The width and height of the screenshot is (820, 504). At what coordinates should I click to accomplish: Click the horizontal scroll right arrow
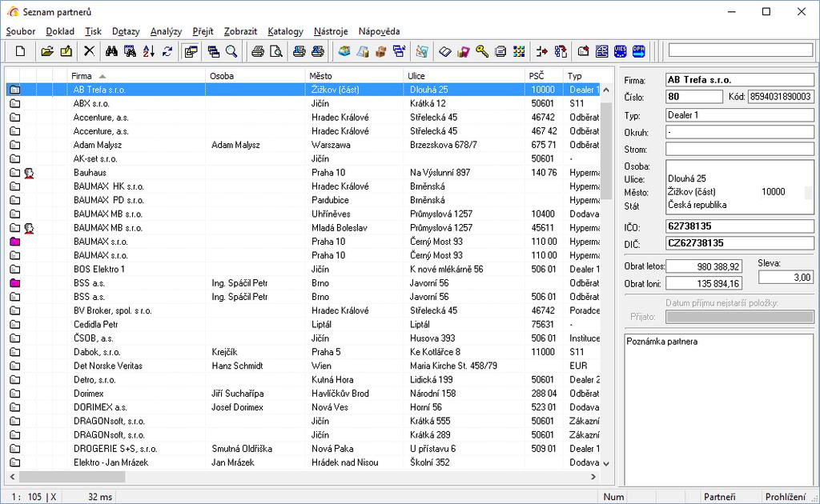click(x=593, y=476)
